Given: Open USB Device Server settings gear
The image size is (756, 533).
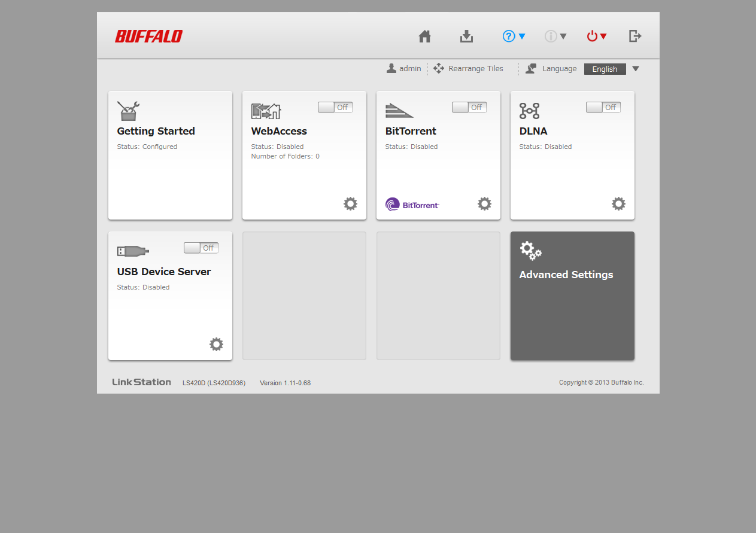Looking at the screenshot, I should click(216, 344).
